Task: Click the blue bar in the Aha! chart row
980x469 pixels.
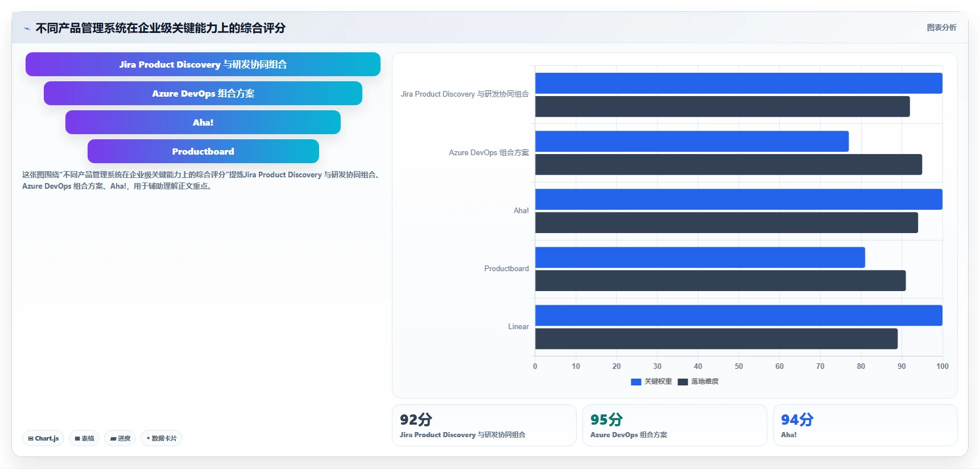Action: [x=738, y=199]
